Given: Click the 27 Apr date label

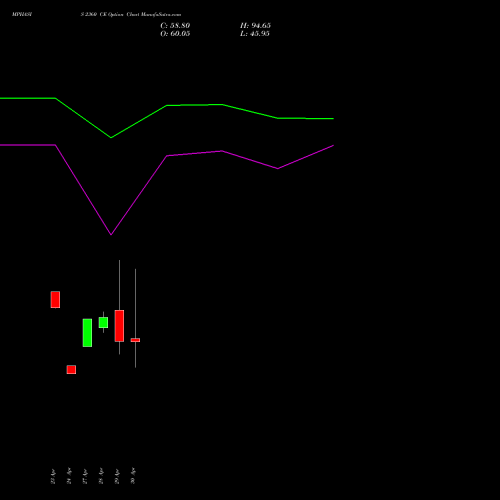Looking at the screenshot, I should [x=85, y=476].
